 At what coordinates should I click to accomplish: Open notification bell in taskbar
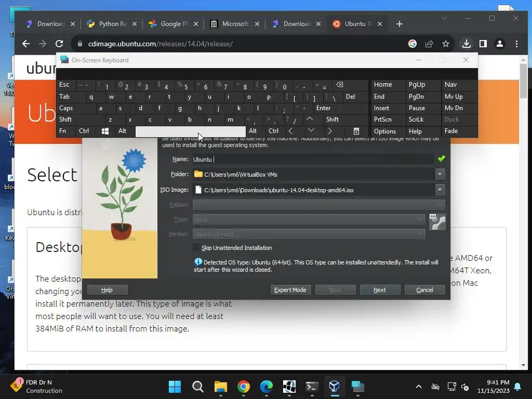click(518, 387)
